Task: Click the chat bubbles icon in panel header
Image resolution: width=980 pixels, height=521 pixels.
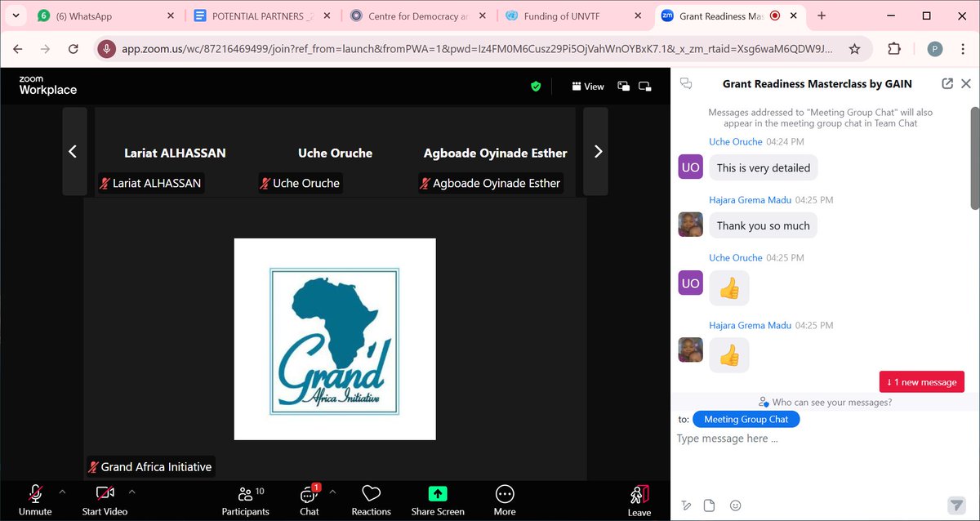Action: (686, 83)
